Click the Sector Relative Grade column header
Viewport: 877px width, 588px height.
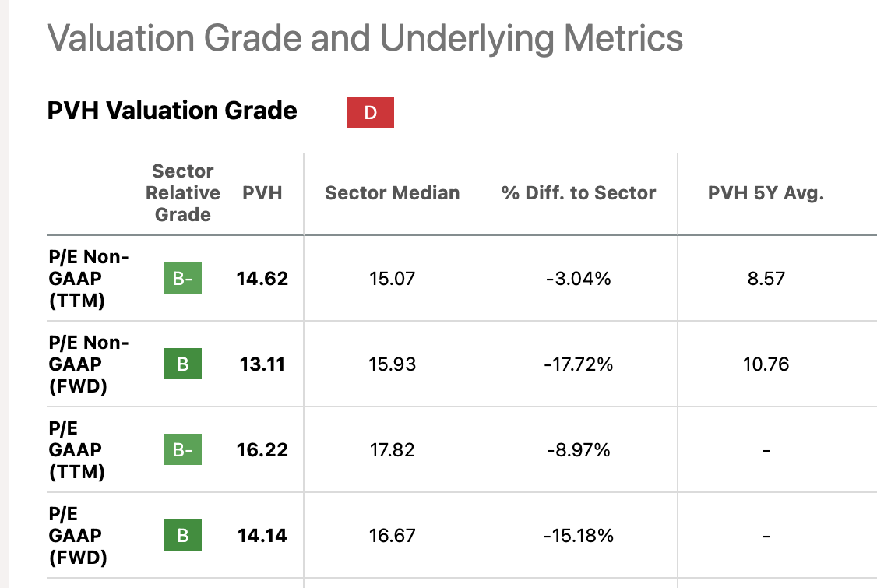[x=183, y=193]
